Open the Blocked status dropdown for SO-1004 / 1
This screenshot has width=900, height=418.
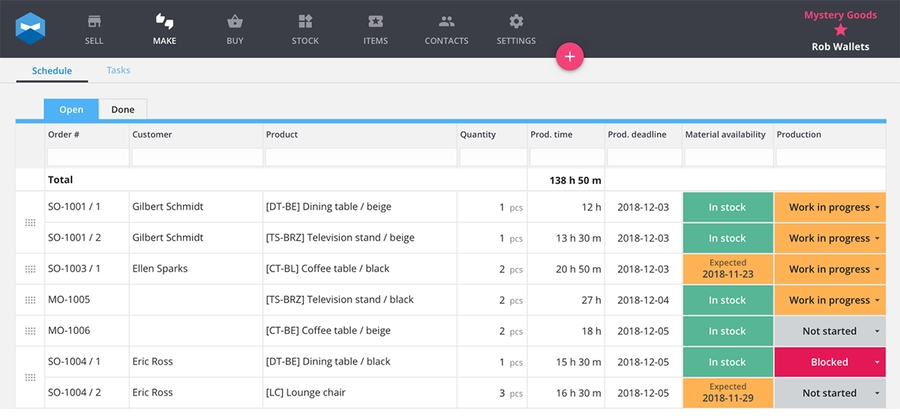pos(878,363)
